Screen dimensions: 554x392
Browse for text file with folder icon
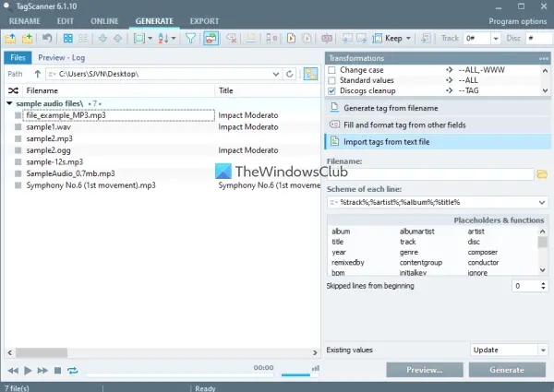coord(542,174)
